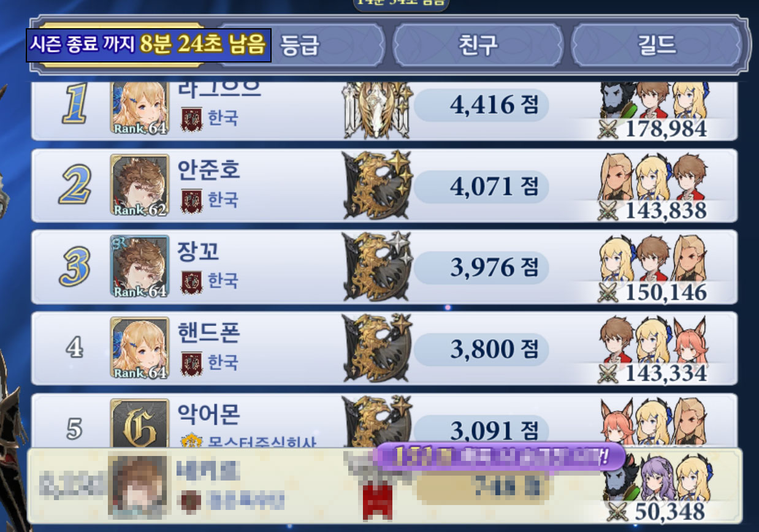Click the tier badge beside 3,800 점
This screenshot has width=759, height=532.
377,348
